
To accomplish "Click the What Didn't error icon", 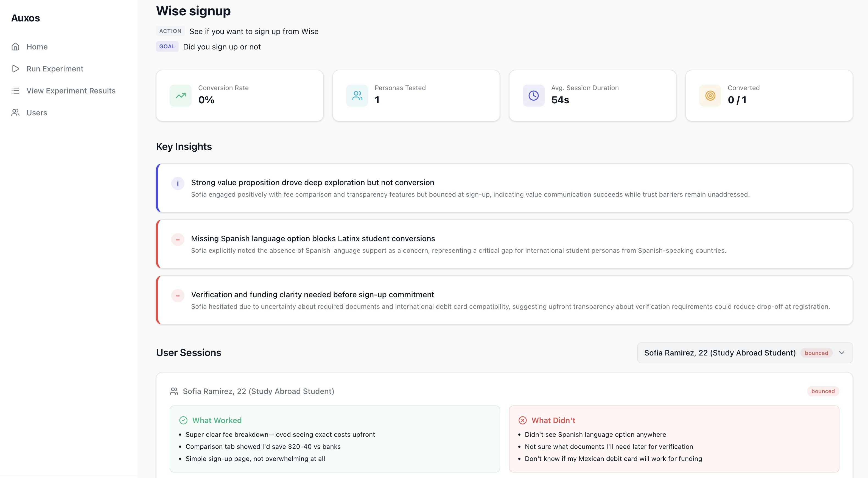I will (x=522, y=420).
